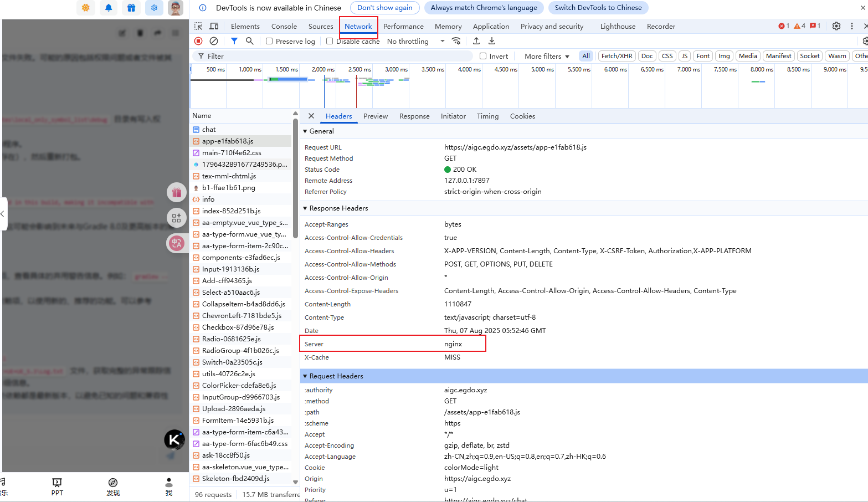This screenshot has width=868, height=502.
Task: Filter requests by Fetch/XHR
Action: pyautogui.click(x=617, y=56)
